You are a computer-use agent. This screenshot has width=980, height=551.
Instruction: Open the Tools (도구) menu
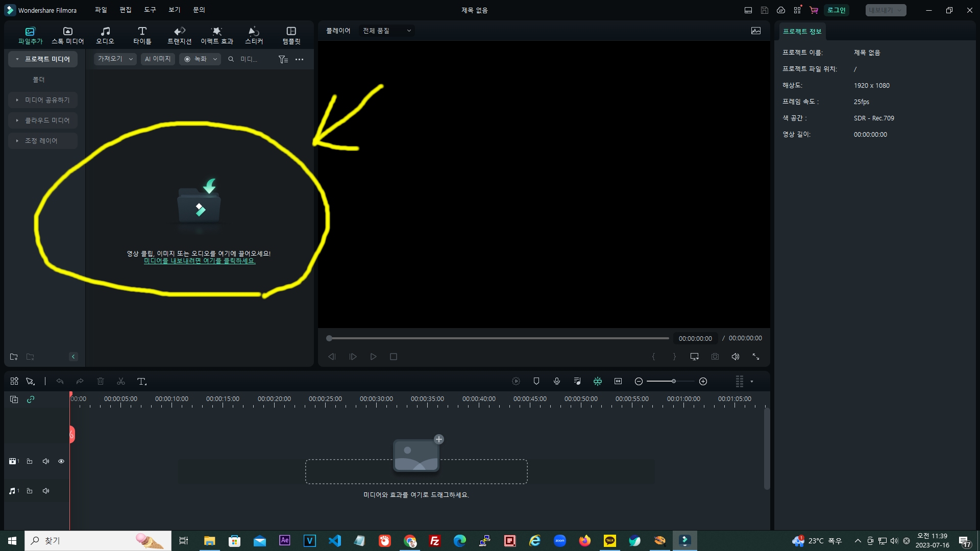(x=150, y=10)
